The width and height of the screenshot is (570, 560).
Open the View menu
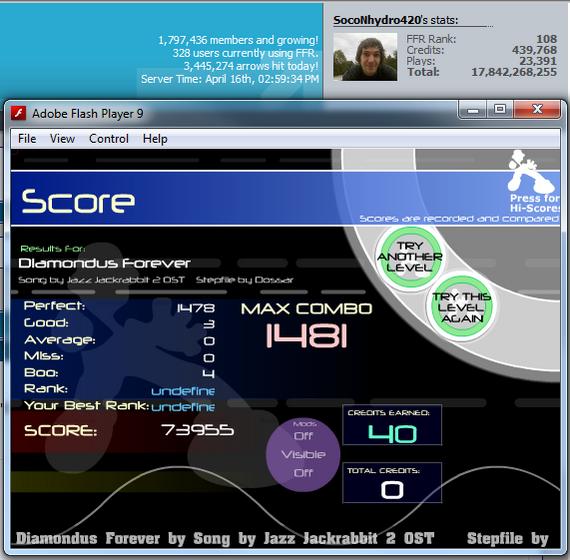click(63, 139)
